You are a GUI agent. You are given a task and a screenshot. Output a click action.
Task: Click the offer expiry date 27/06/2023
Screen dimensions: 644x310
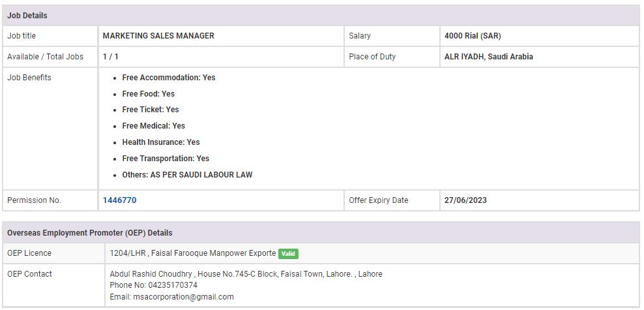point(465,200)
